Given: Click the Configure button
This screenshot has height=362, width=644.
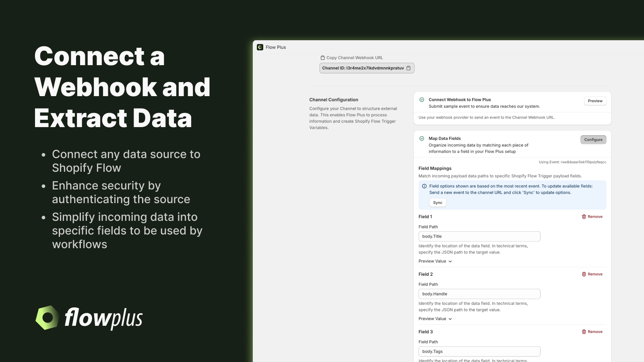Looking at the screenshot, I should (593, 140).
